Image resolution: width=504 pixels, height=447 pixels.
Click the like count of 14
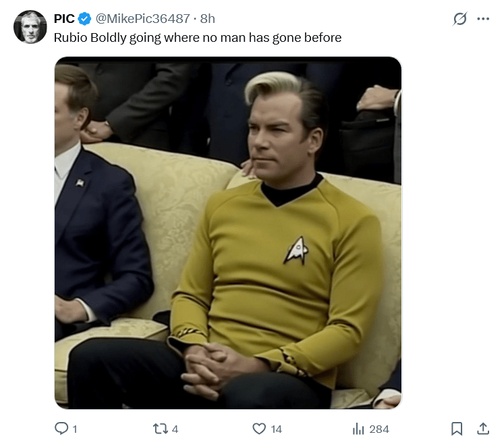click(276, 429)
